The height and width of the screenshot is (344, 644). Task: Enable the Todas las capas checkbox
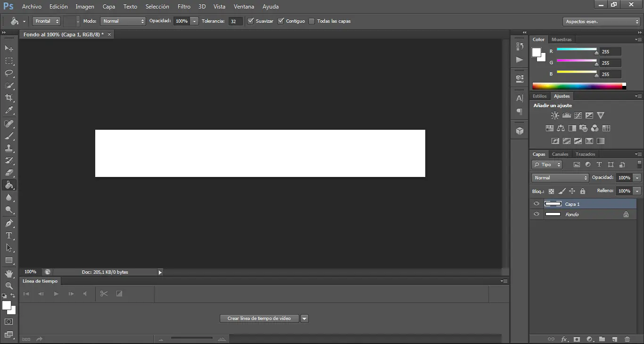pos(312,21)
